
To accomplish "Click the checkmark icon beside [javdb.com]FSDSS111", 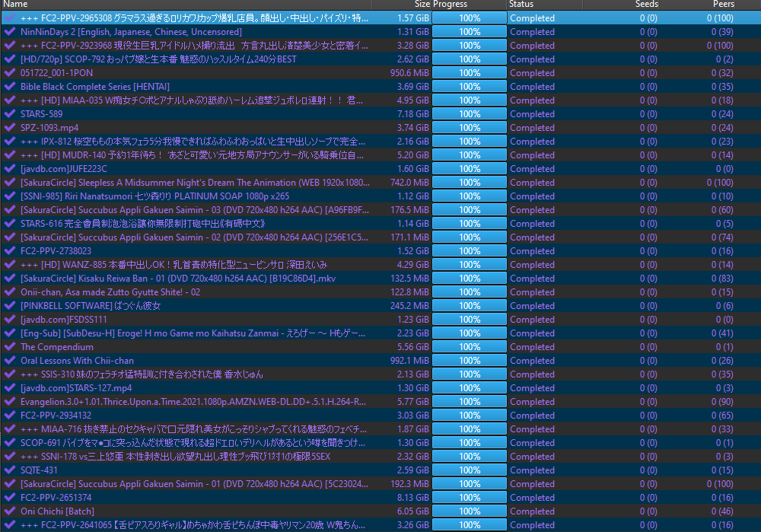I will pos(9,319).
